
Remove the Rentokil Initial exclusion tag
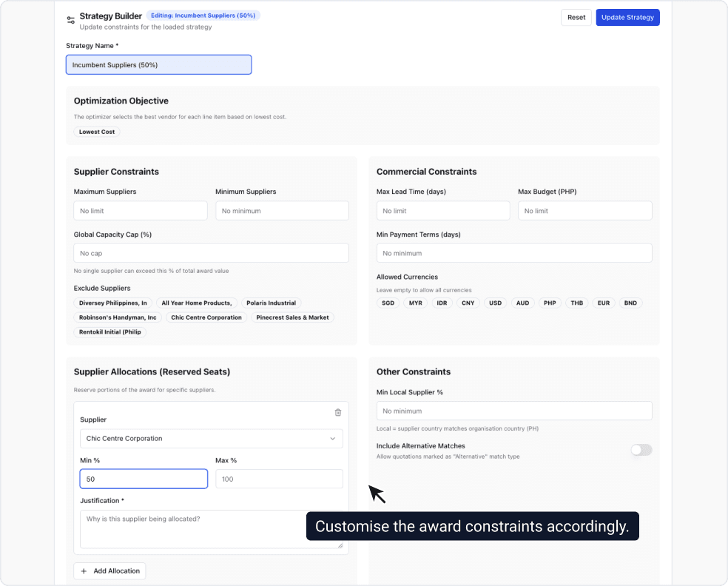[x=109, y=331]
